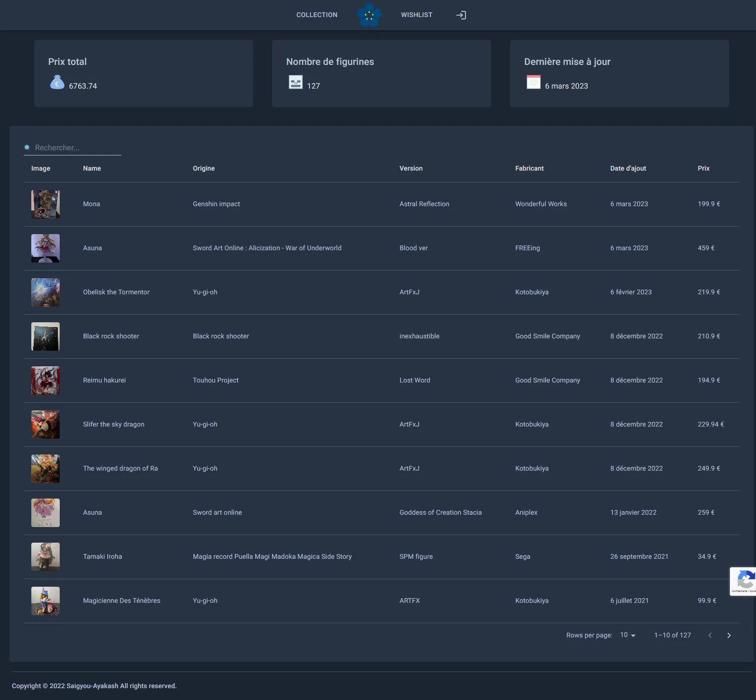This screenshot has width=756, height=700.
Task: Click the 6 février 2023 date cell
Action: 631,292
